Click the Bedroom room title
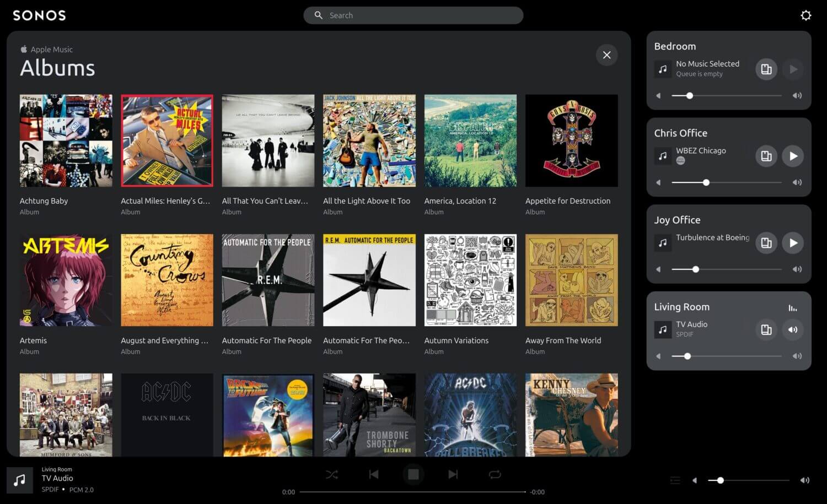Image resolution: width=827 pixels, height=504 pixels. [x=675, y=46]
